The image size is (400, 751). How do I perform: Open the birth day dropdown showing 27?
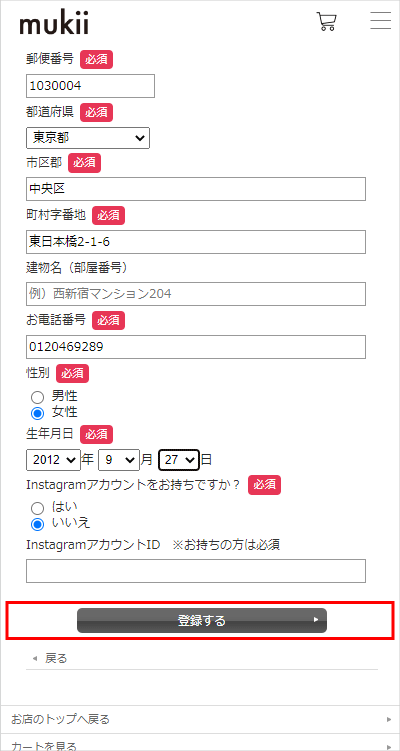(179, 460)
